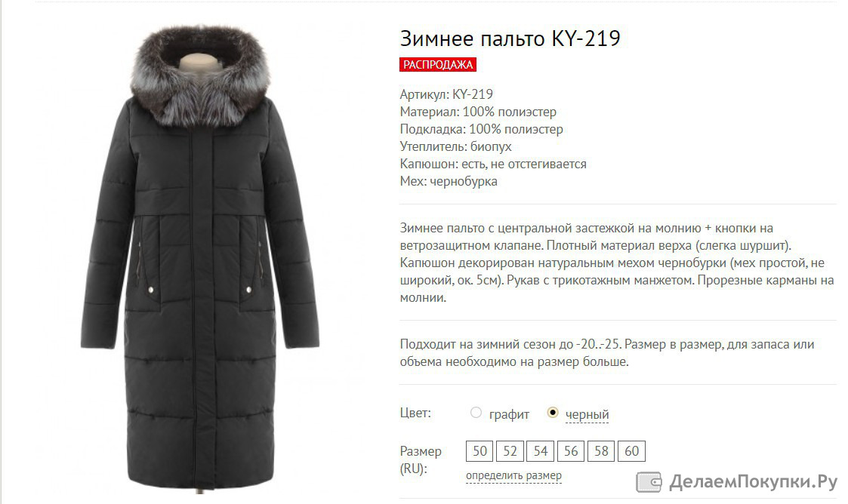Click the графит color label
This screenshot has height=504, width=848.
coord(509,414)
